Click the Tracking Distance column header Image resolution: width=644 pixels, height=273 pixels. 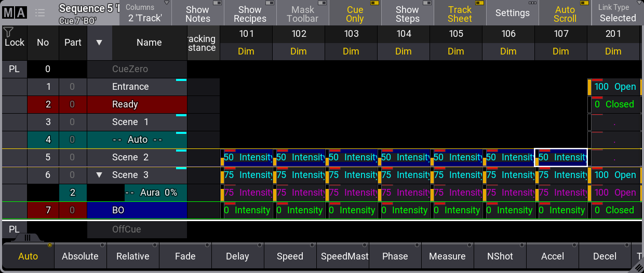pyautogui.click(x=203, y=43)
